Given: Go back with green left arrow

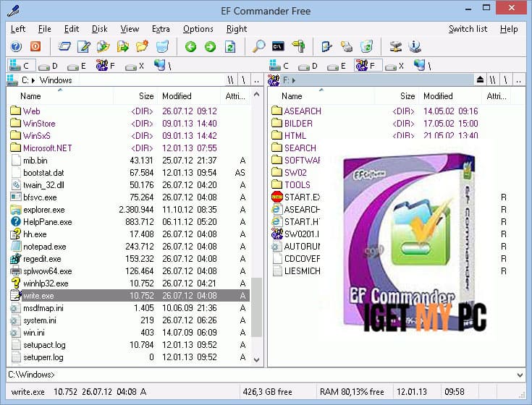Looking at the screenshot, I should (190, 46).
